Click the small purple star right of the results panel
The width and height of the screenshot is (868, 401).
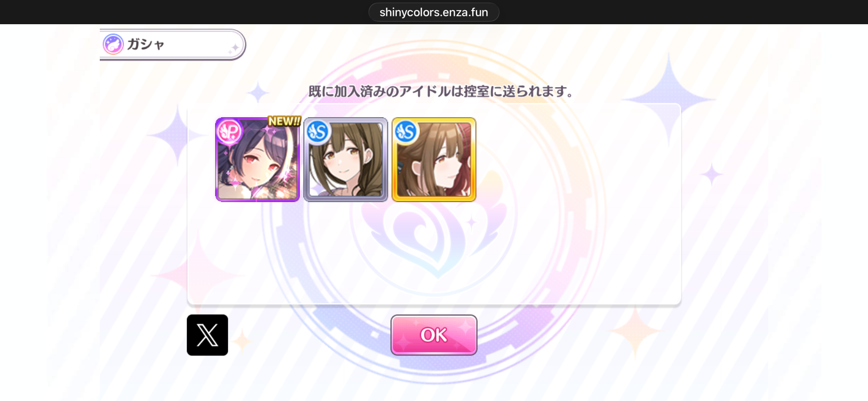tap(712, 175)
